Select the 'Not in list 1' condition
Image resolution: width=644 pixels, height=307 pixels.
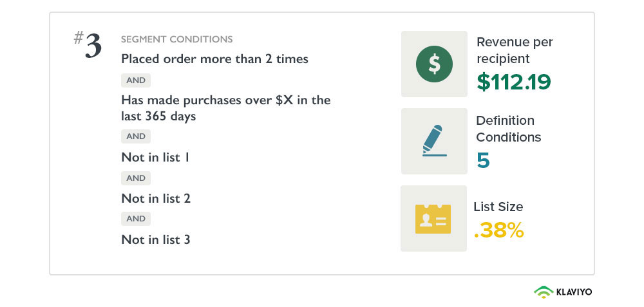tap(155, 157)
